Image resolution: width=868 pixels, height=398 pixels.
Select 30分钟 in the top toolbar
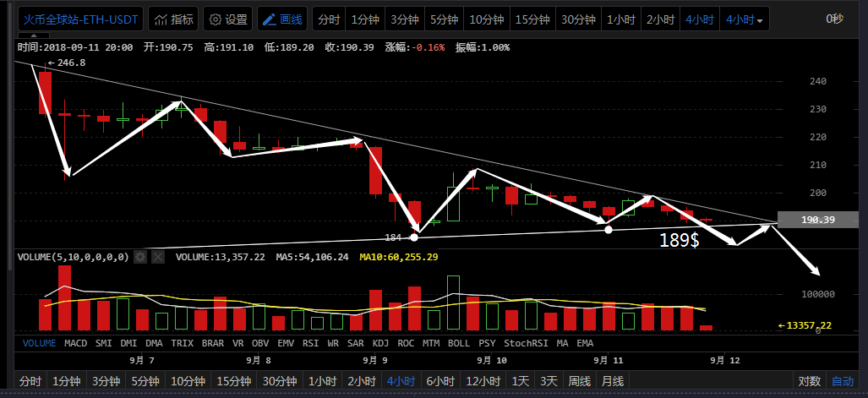coord(578,19)
